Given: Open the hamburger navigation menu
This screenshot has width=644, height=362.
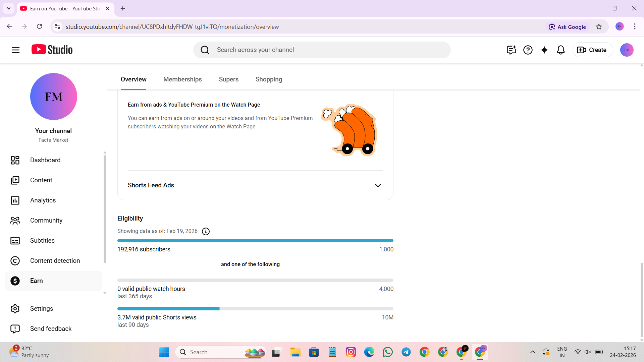Looking at the screenshot, I should 16,50.
